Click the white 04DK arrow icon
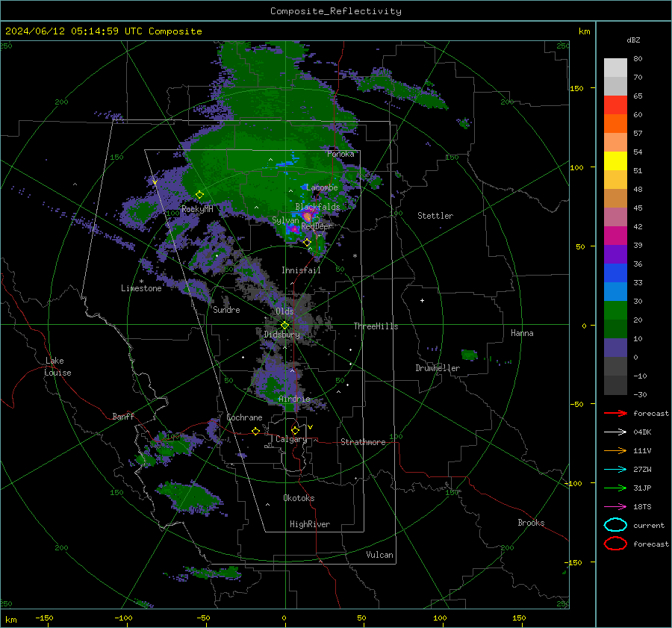 615,432
